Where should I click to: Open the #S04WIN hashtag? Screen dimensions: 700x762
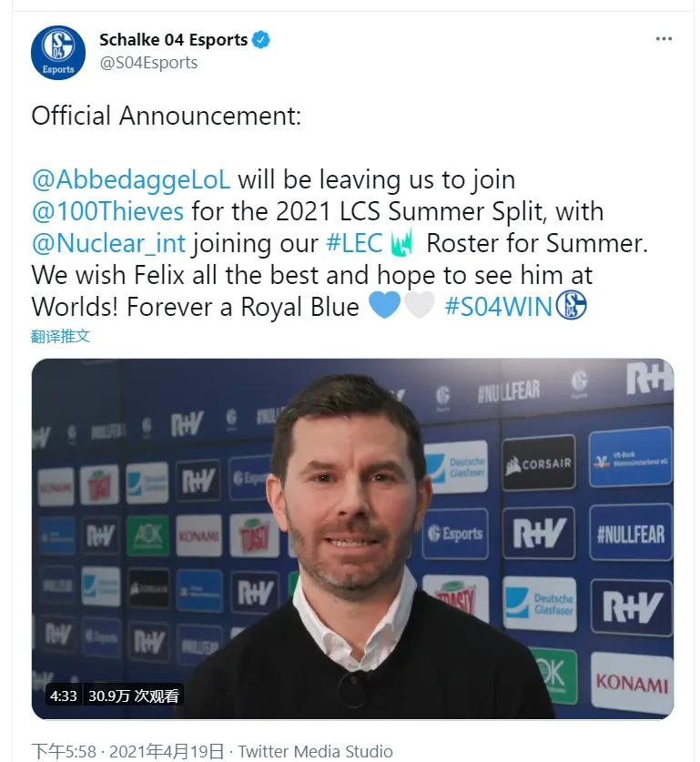(x=499, y=307)
